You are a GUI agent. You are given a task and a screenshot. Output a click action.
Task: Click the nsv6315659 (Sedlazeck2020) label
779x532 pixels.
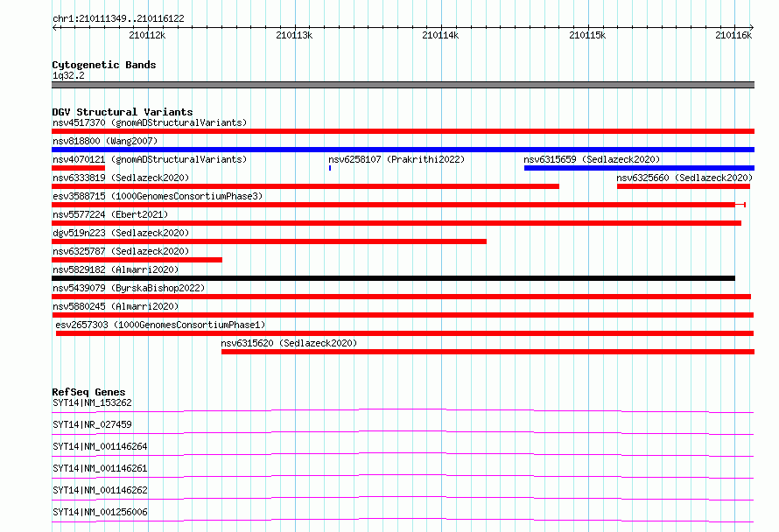point(592,159)
